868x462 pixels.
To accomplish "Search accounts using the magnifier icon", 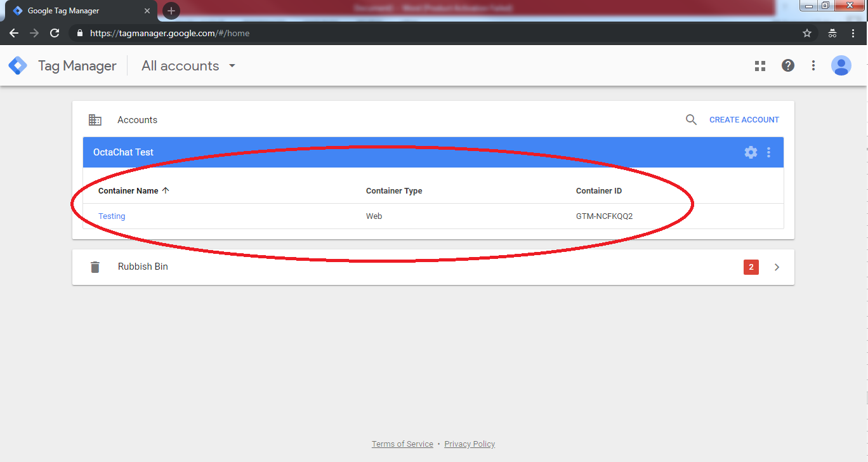I will click(691, 119).
